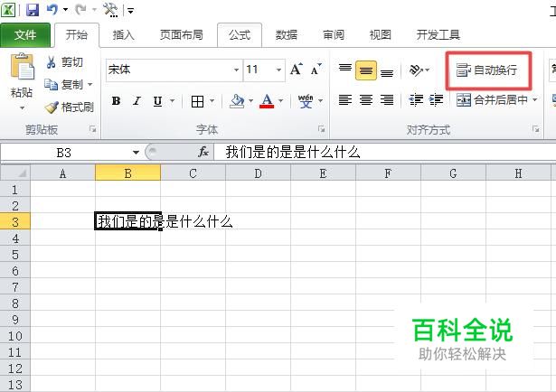Click the formula bar text 我们是的是是什么什么
This screenshot has width=556, height=392.
(293, 153)
